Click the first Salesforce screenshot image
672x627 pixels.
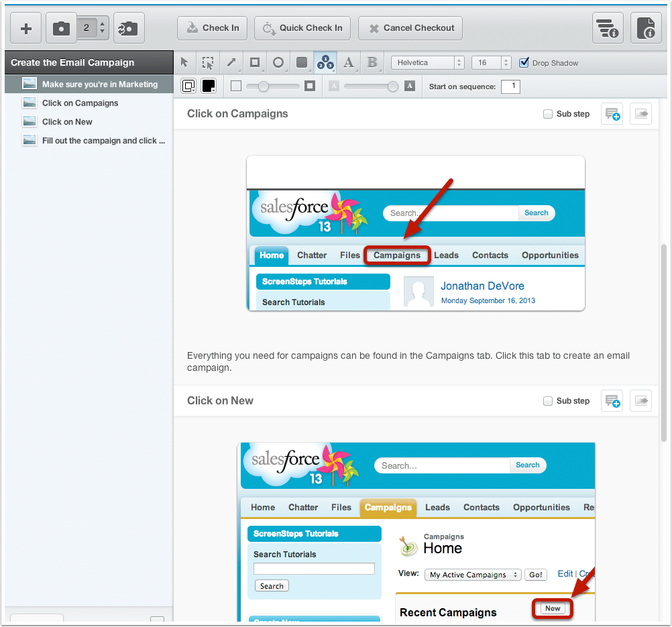click(x=415, y=233)
